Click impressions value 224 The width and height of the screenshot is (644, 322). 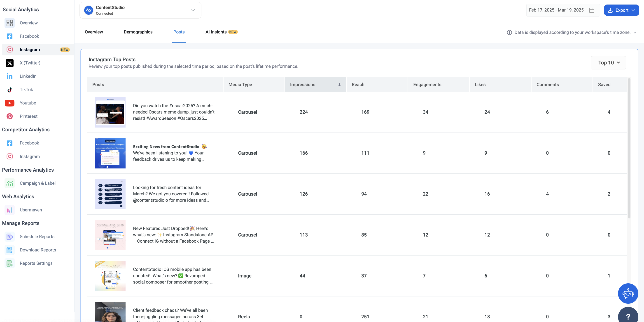coord(303,112)
